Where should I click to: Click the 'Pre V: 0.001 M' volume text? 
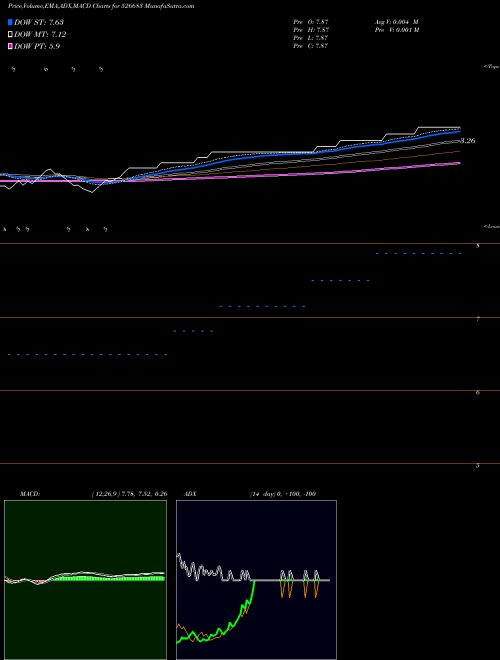(396, 30)
